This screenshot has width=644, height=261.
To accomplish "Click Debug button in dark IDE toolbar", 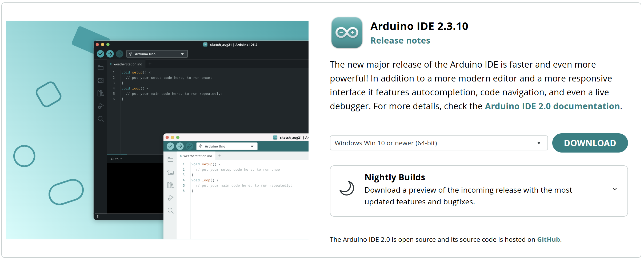I will click(x=119, y=54).
